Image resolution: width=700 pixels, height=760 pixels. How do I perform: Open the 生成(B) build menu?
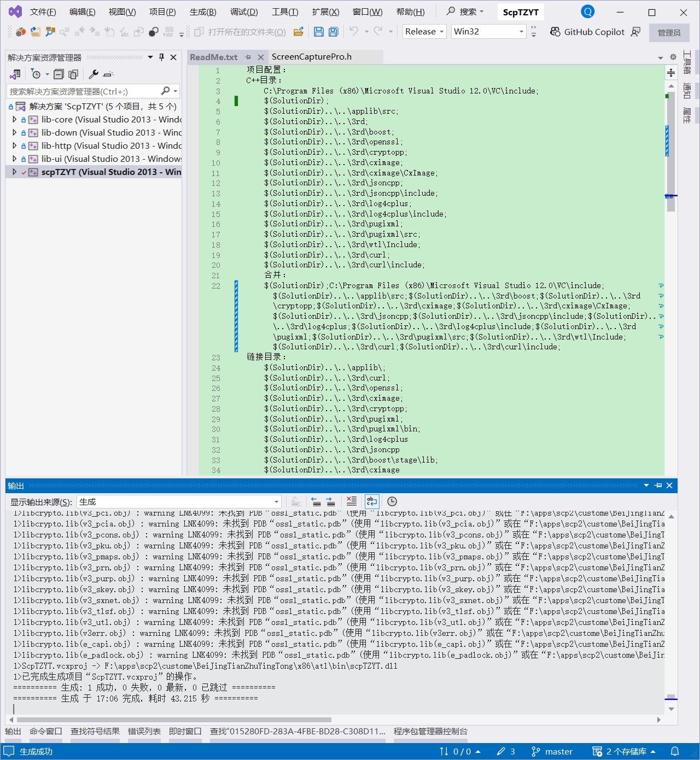(x=203, y=12)
